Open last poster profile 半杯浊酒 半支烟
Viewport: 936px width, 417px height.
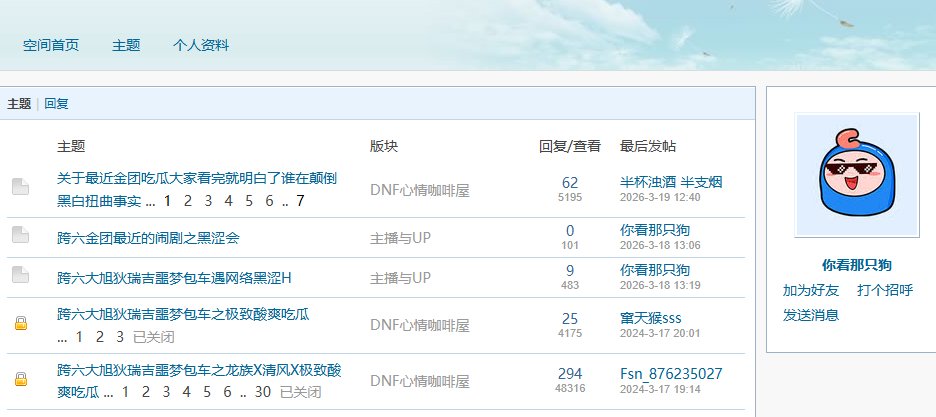tap(671, 182)
